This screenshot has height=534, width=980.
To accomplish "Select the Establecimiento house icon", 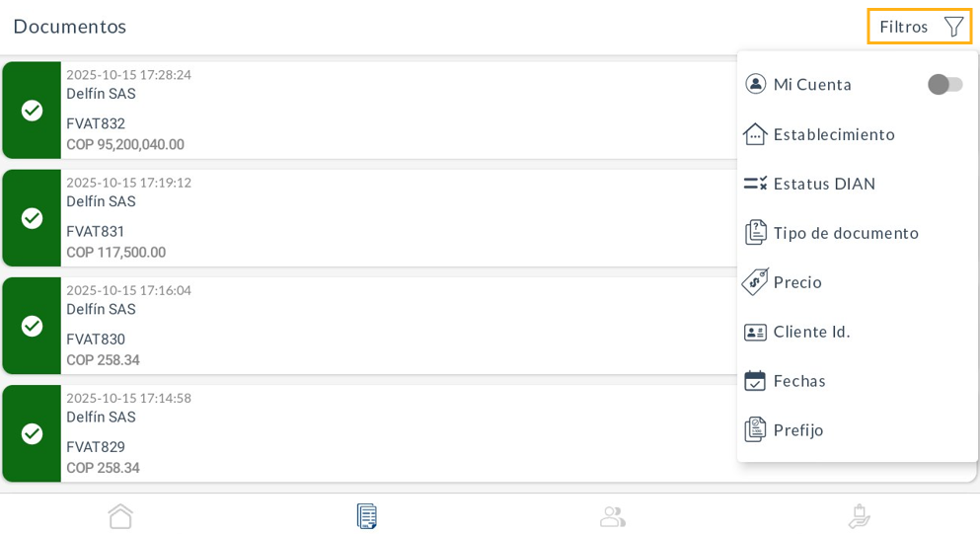I will (x=756, y=134).
